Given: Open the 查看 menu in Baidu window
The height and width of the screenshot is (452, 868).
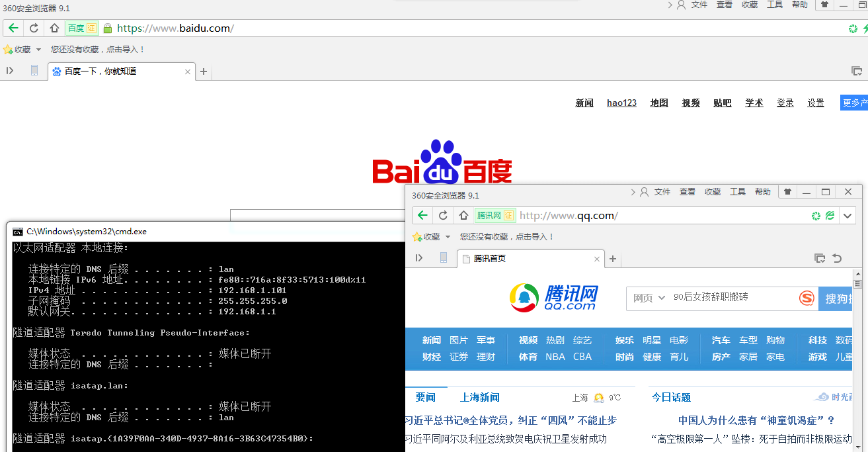Looking at the screenshot, I should pyautogui.click(x=725, y=5).
